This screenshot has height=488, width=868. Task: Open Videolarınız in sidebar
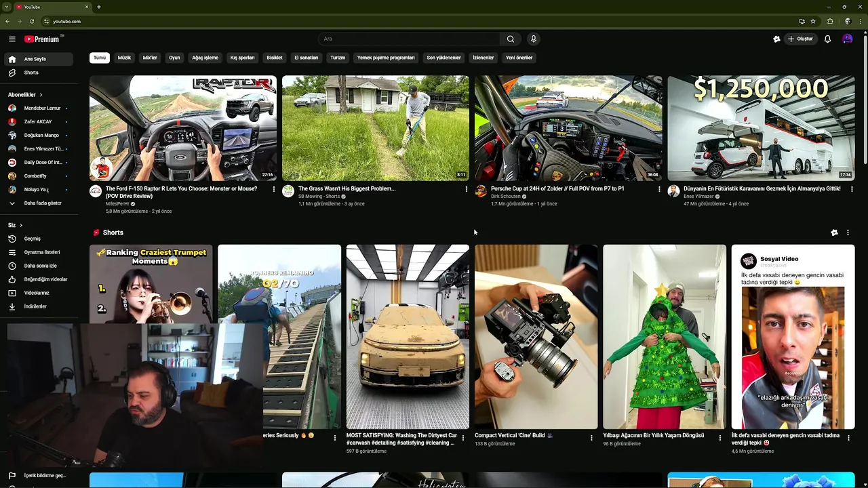coord(38,293)
